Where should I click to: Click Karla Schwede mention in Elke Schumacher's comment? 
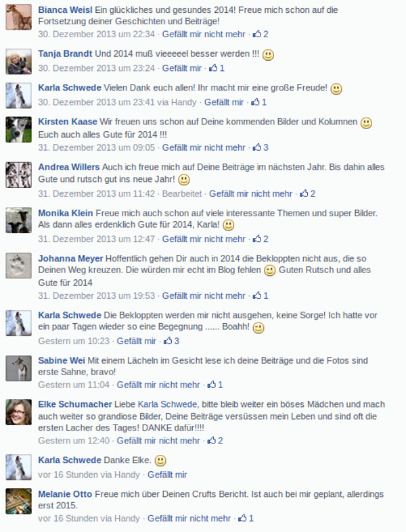point(167,404)
